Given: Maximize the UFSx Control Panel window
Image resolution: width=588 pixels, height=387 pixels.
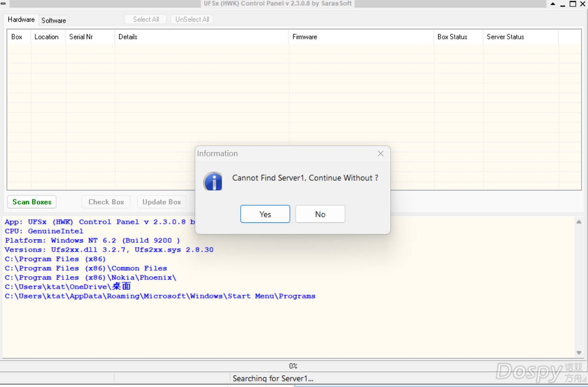Looking at the screenshot, I should click(573, 4).
